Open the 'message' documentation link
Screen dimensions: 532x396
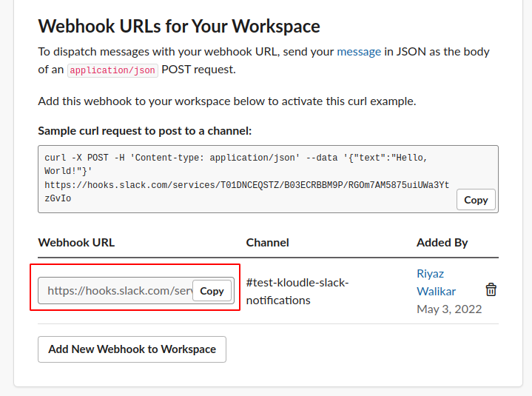pyautogui.click(x=359, y=52)
